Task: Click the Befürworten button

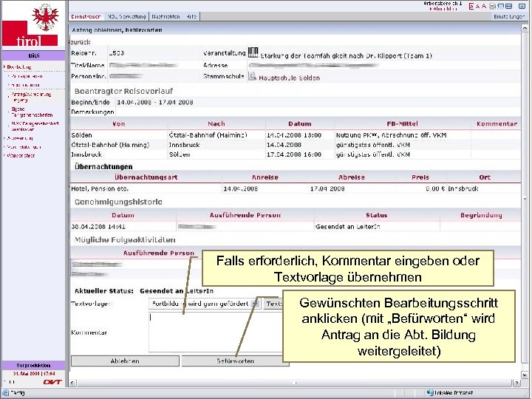Action: [235, 361]
